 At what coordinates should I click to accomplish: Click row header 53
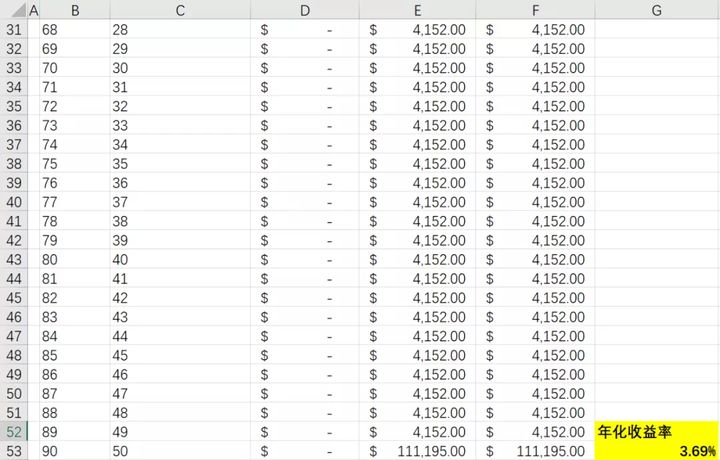click(14, 451)
